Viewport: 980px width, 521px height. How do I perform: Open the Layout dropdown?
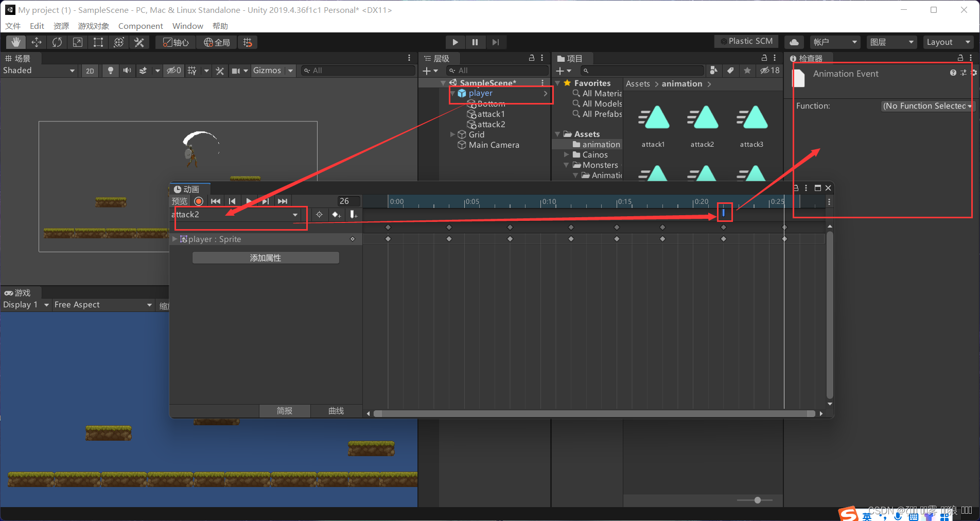coord(948,42)
